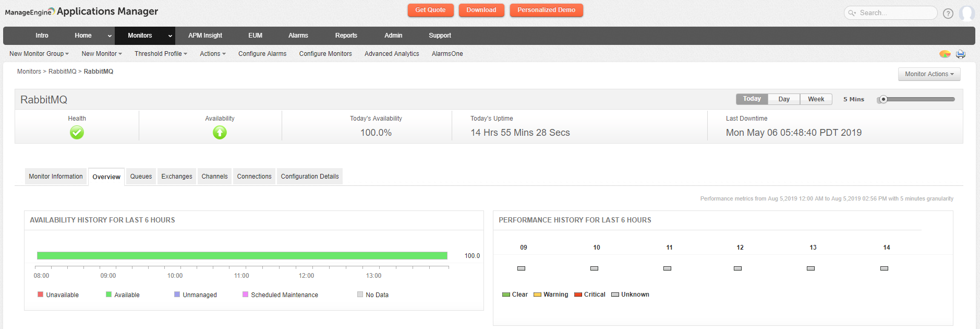The height and width of the screenshot is (329, 980).
Task: Switch to the Monitor Information tab
Action: 56,177
